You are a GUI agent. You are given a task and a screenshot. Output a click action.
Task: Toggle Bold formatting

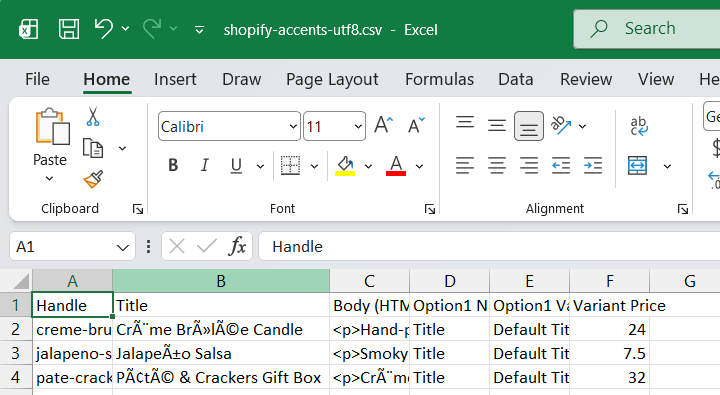173,165
